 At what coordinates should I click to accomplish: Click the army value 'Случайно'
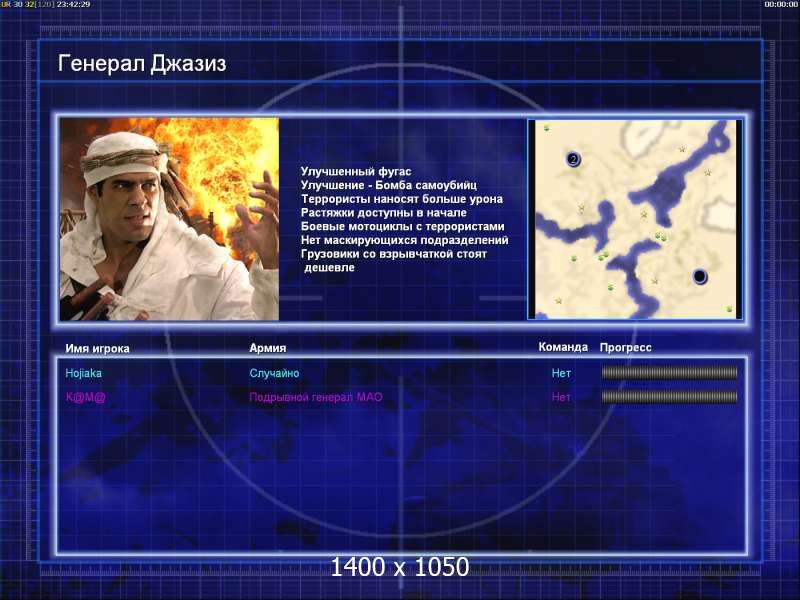pos(274,373)
